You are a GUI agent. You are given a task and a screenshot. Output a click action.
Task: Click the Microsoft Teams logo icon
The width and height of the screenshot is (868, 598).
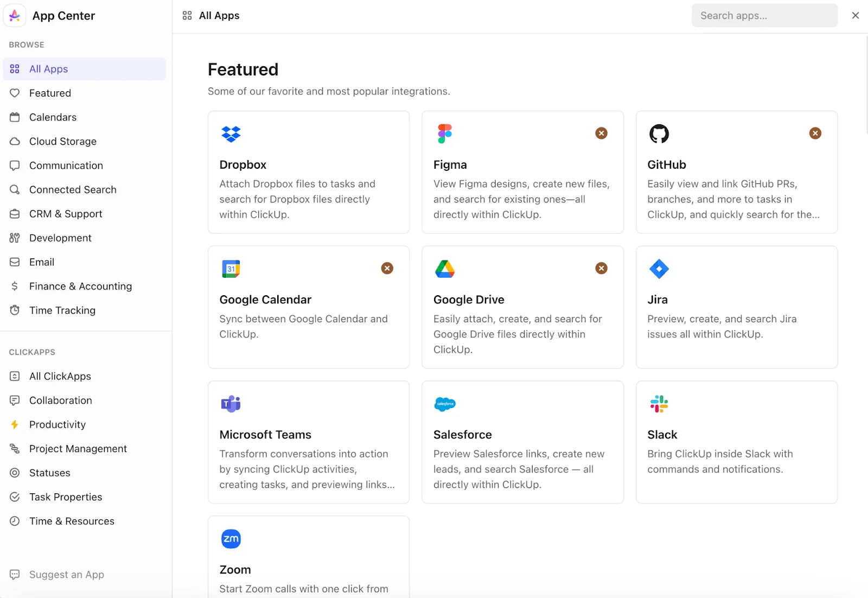(231, 404)
